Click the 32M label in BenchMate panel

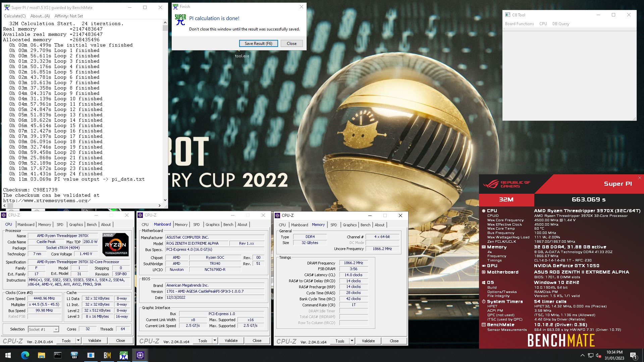506,199
